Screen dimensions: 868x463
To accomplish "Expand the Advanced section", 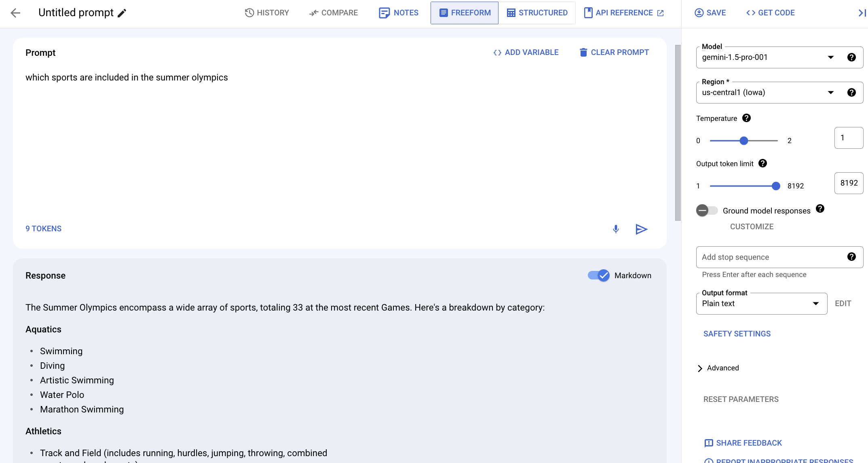I will tap(718, 368).
